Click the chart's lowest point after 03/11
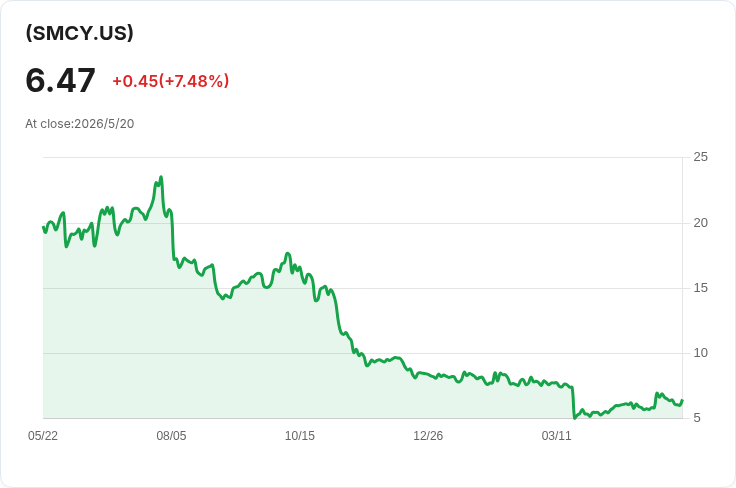 tap(575, 417)
